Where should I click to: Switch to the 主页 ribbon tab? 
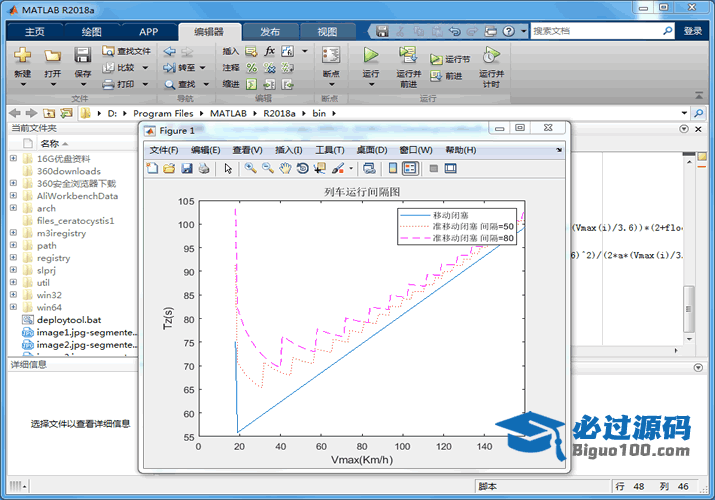[x=35, y=32]
